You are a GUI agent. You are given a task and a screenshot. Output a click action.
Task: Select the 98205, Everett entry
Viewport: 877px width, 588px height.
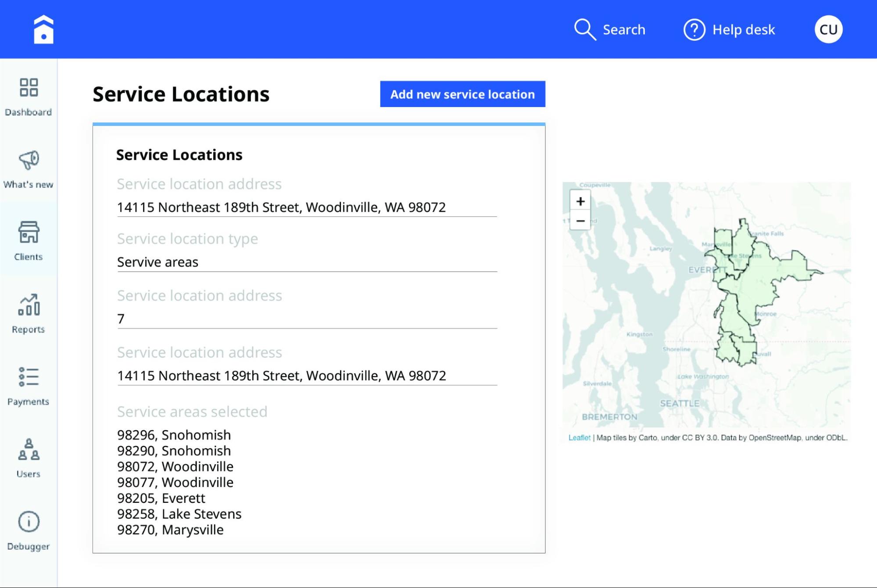click(x=161, y=498)
